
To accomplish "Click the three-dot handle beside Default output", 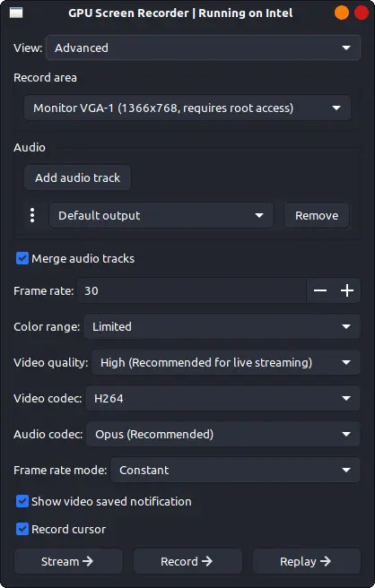I will [32, 215].
